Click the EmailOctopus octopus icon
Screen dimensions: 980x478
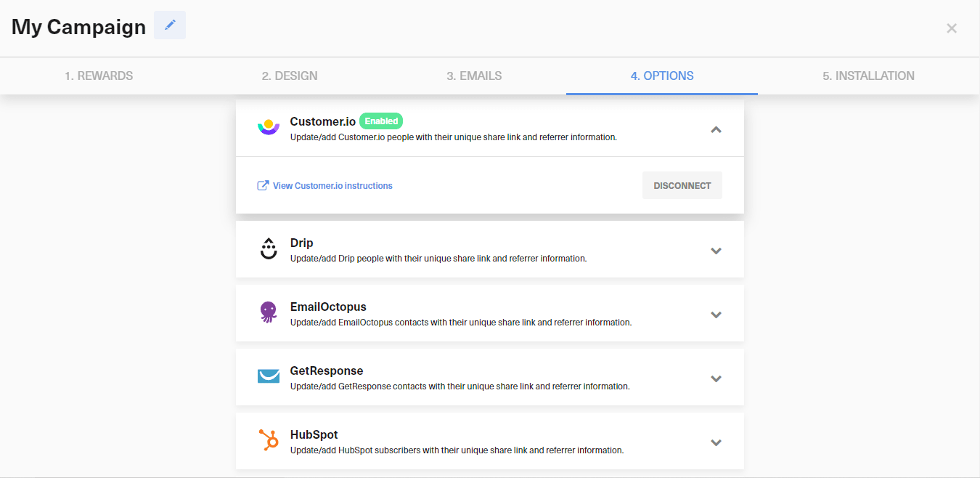point(268,311)
